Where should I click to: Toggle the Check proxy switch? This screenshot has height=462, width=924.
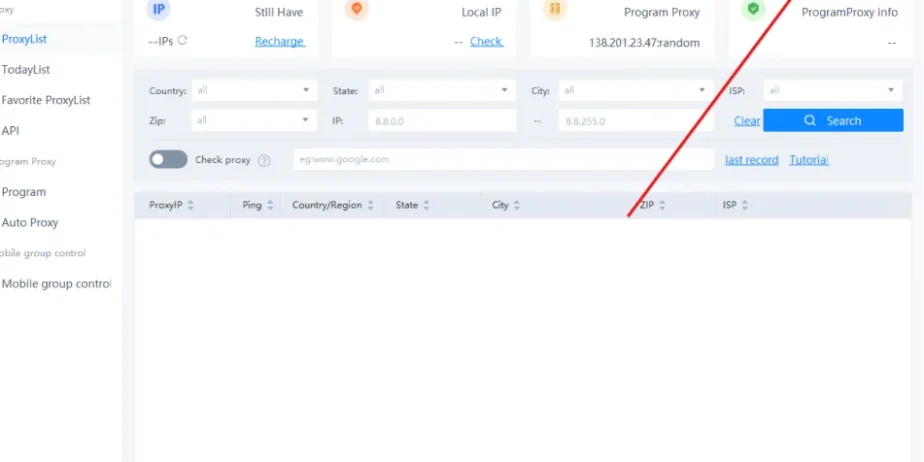click(x=168, y=159)
